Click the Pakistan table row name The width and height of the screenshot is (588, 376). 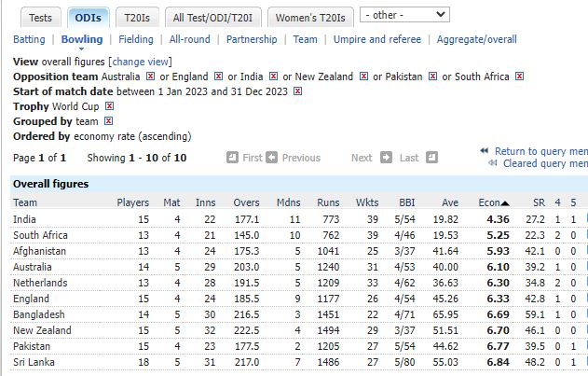coord(32,346)
